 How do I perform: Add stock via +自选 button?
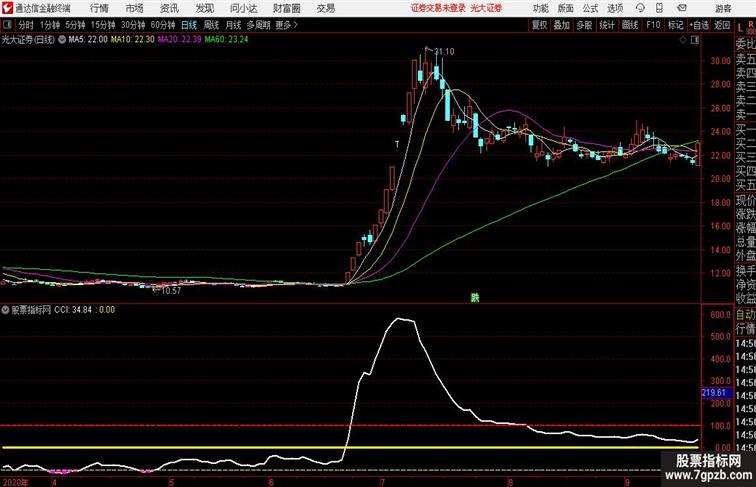[x=699, y=25]
